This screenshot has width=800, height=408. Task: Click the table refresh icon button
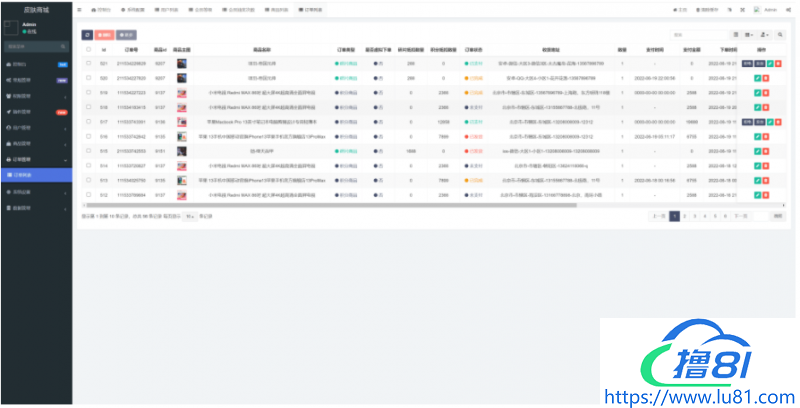[x=86, y=34]
